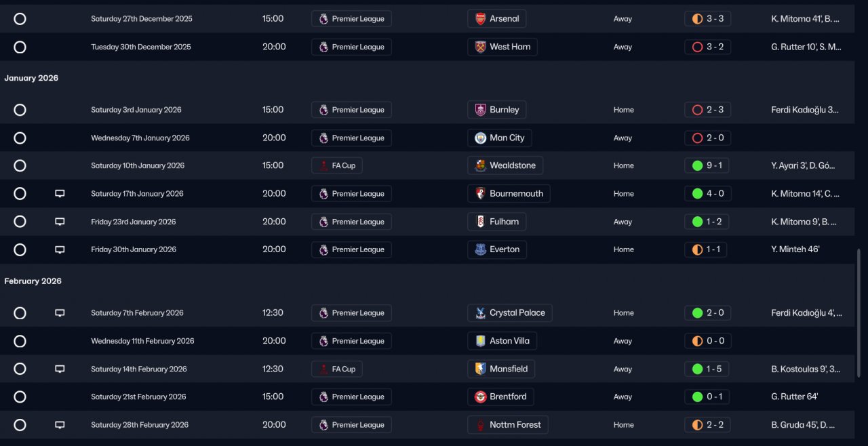Viewport: 868px width, 446px height.
Task: Click the K. Mitoma 41' scorers text for Arsenal
Action: pyautogui.click(x=805, y=19)
